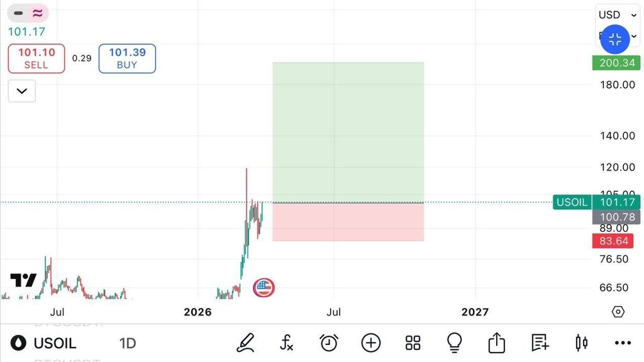Screen dimensions: 644x362
Task: Open the drawing tools pen icon
Action: pos(245,343)
